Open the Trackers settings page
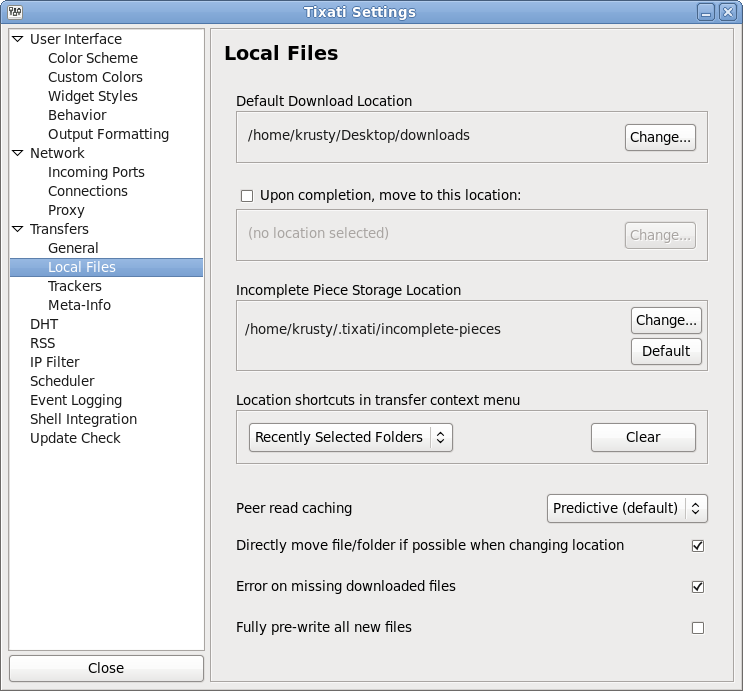 [x=75, y=286]
